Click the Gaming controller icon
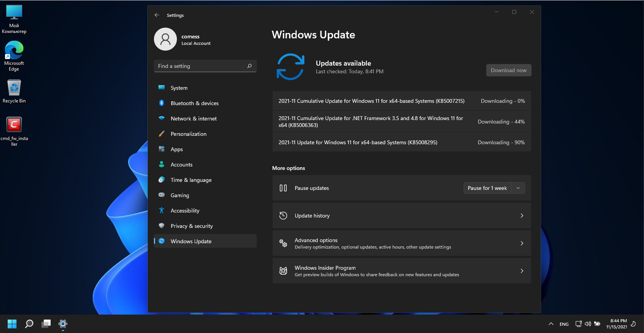 tap(162, 195)
